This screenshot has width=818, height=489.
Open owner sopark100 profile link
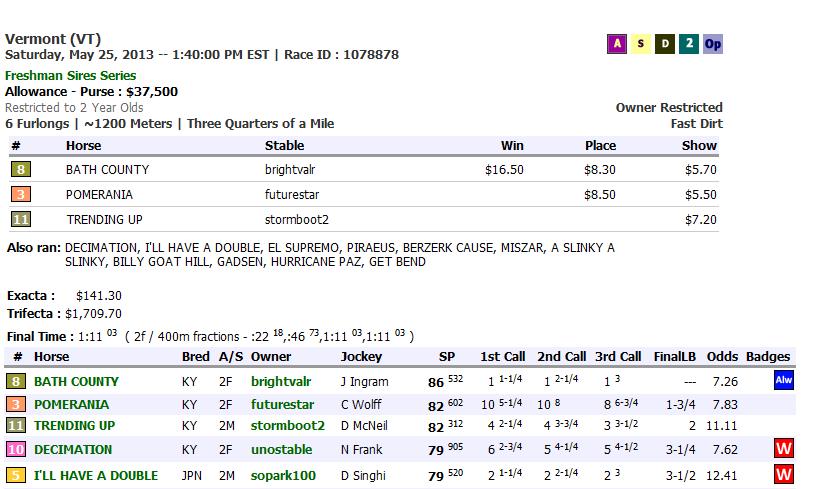point(282,475)
